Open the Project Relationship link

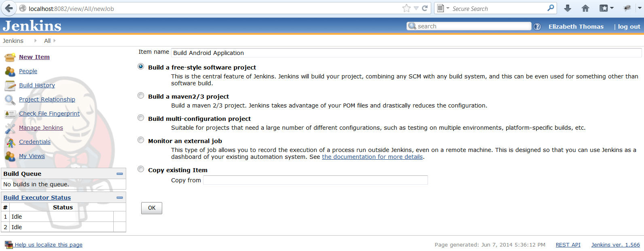coord(47,99)
